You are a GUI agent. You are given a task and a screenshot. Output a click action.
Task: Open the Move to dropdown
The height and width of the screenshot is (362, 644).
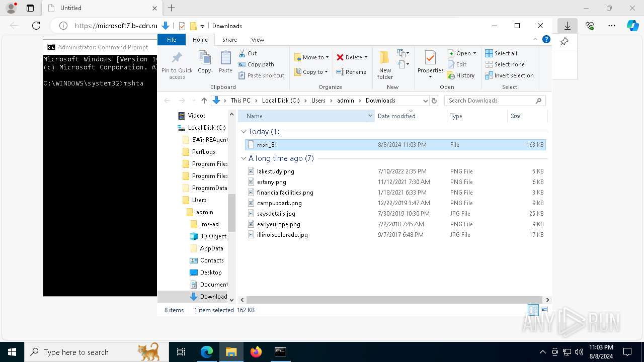pos(311,57)
